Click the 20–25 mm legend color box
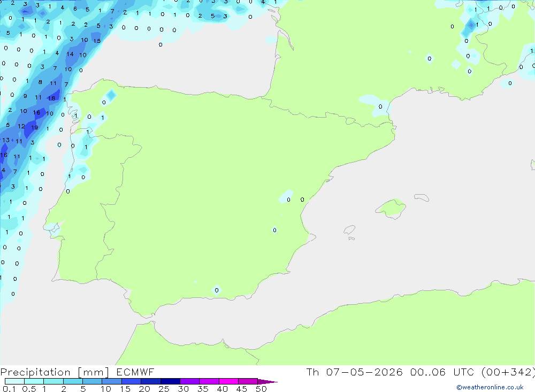535x392 pixels. click(x=151, y=381)
